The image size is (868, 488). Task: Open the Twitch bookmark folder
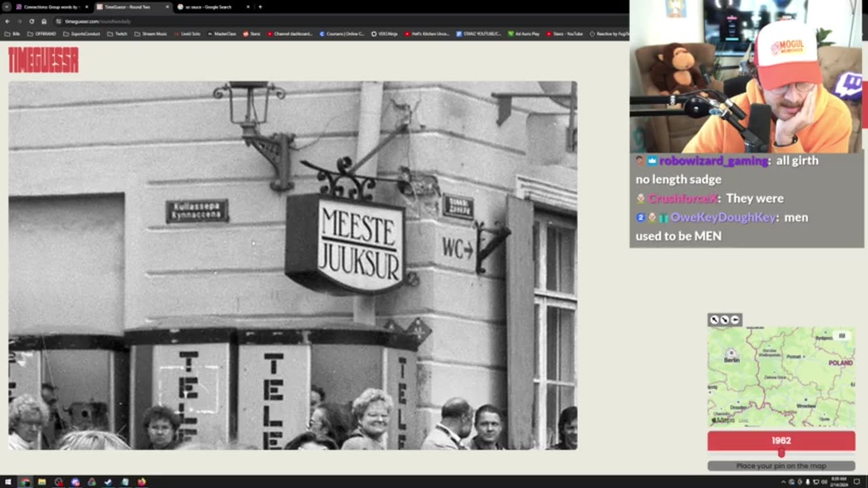117,33
